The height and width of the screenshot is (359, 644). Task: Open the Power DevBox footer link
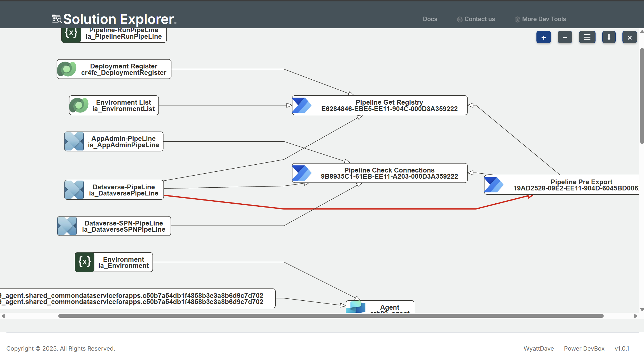pos(584,348)
